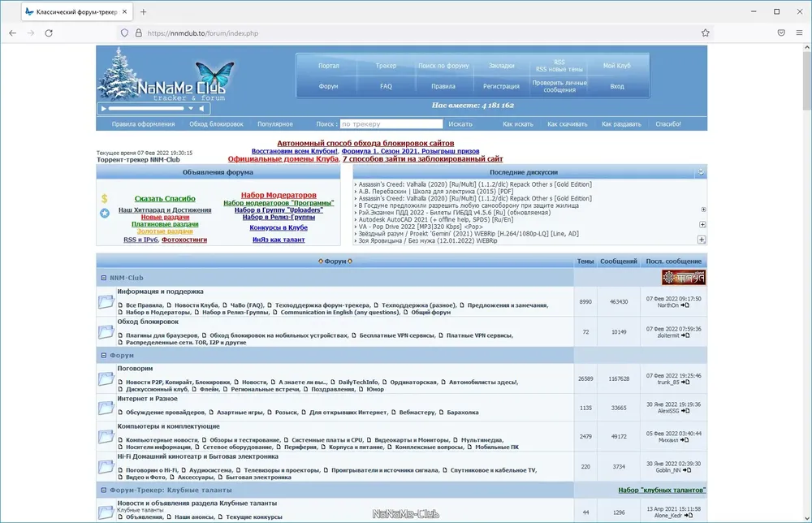Open folder icon for Hi-Fi Домашний кинотеатр
The image size is (812, 523).
pyautogui.click(x=106, y=467)
